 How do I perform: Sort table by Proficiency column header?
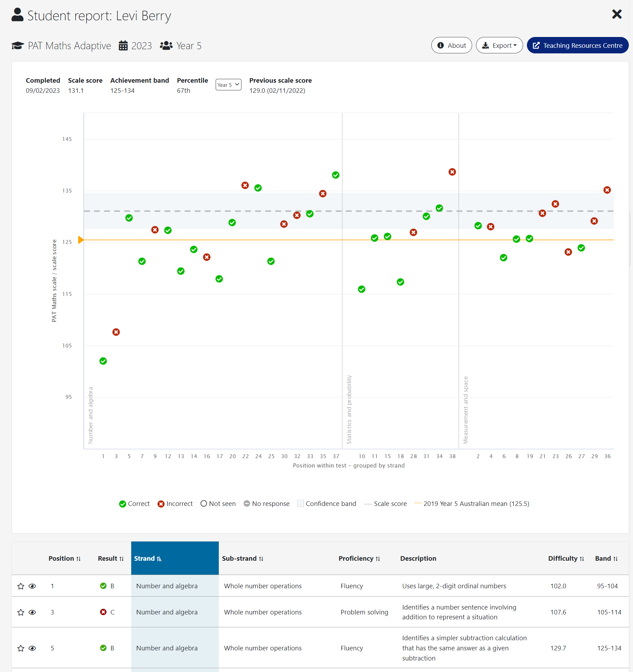(x=359, y=559)
